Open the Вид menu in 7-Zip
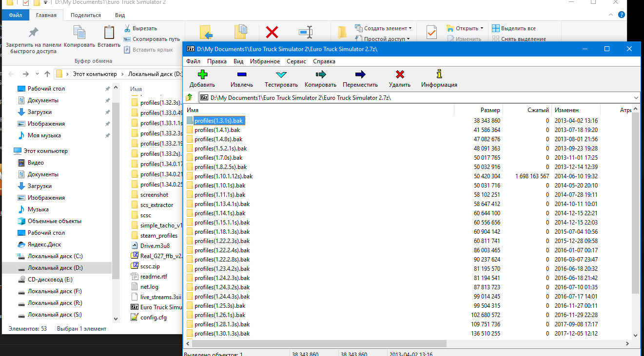This screenshot has height=356, width=644. pyautogui.click(x=238, y=61)
